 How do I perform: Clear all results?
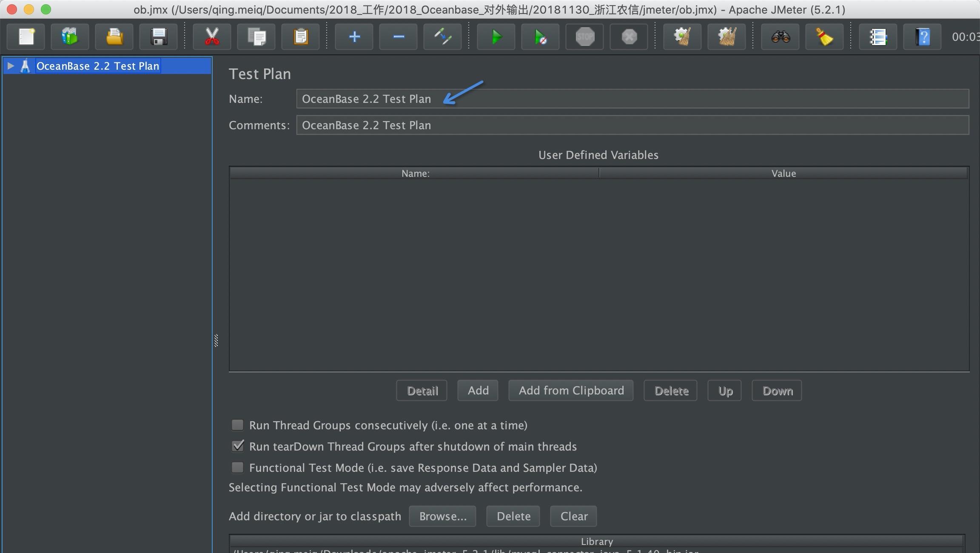[727, 37]
